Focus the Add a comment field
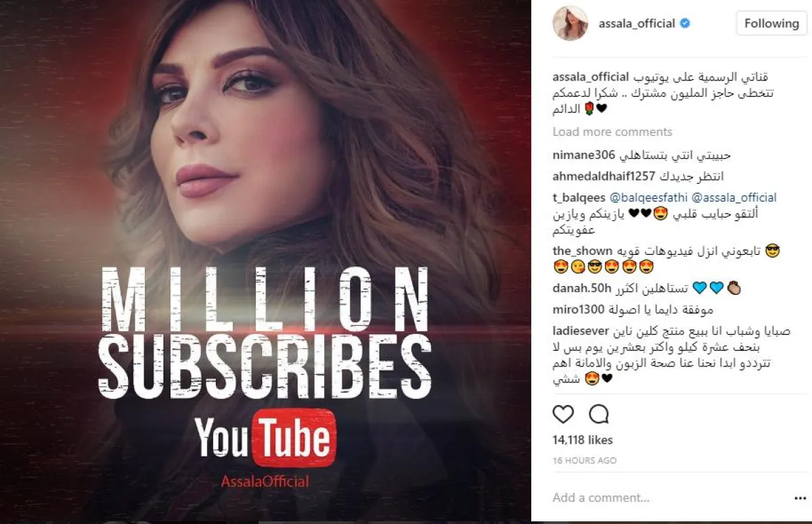The height and width of the screenshot is (524, 812). coord(667,498)
